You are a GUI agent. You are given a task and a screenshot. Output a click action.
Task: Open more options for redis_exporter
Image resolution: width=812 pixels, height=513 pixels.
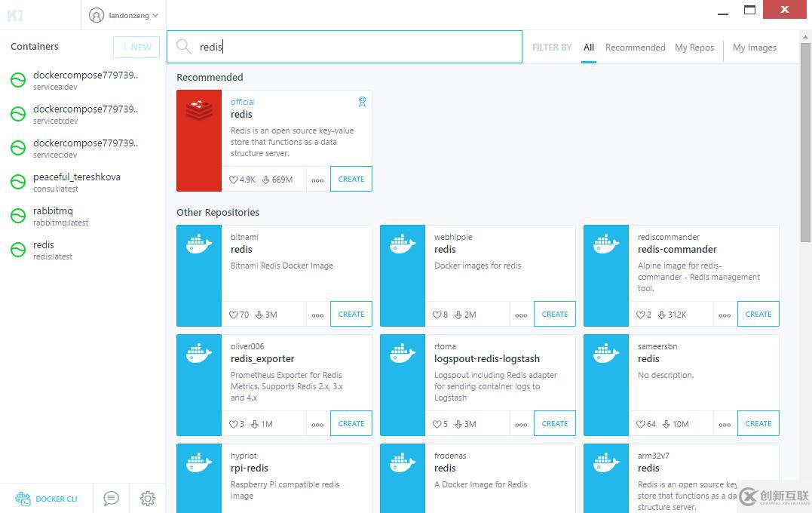click(x=317, y=424)
